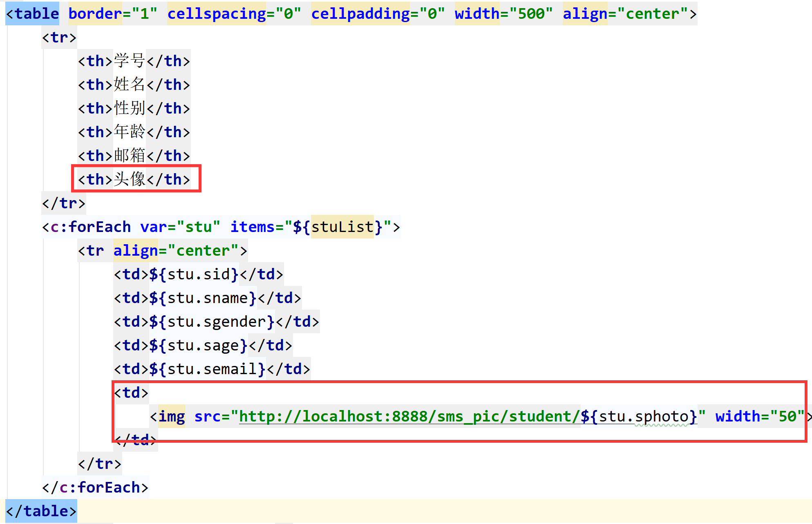The height and width of the screenshot is (524, 812).
Task: Click the th line containing 姓名
Action: (134, 85)
